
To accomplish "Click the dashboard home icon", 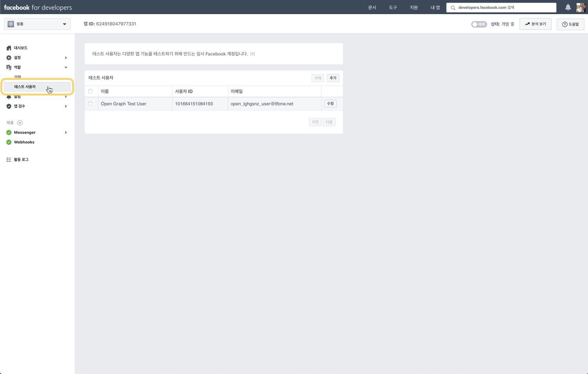I will [9, 48].
